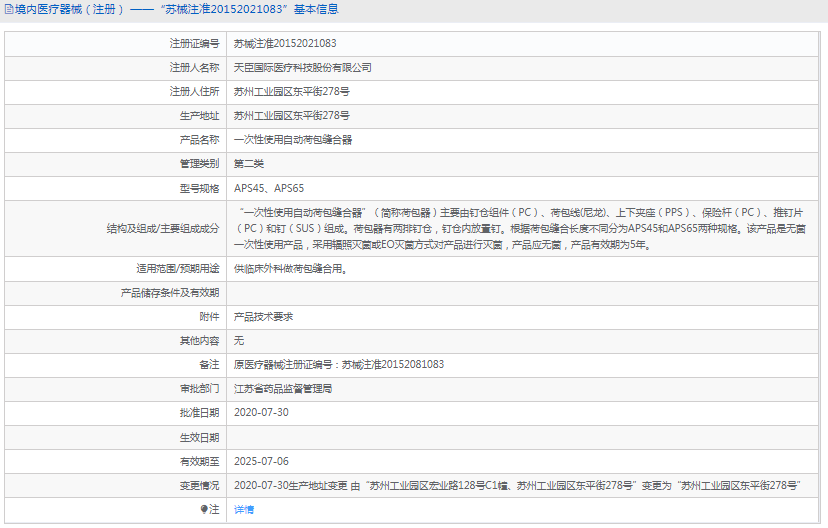Viewport: 828px width, 528px height.
Task: Click the 注册人名称 label
Action: [194, 68]
